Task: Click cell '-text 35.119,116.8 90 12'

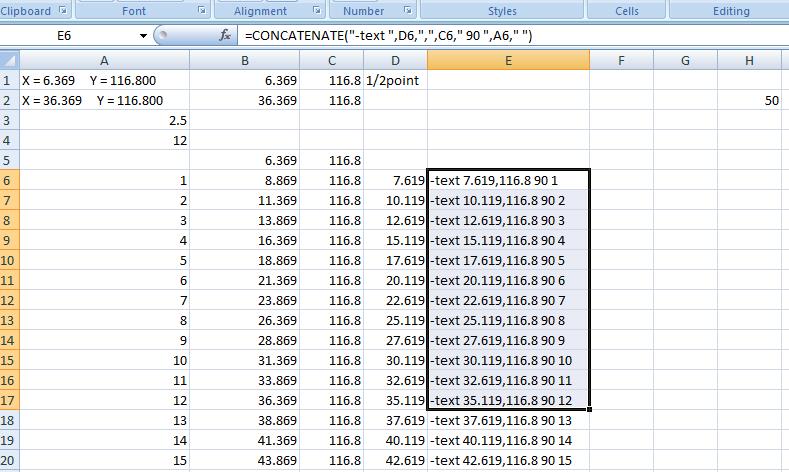Action: [x=508, y=400]
